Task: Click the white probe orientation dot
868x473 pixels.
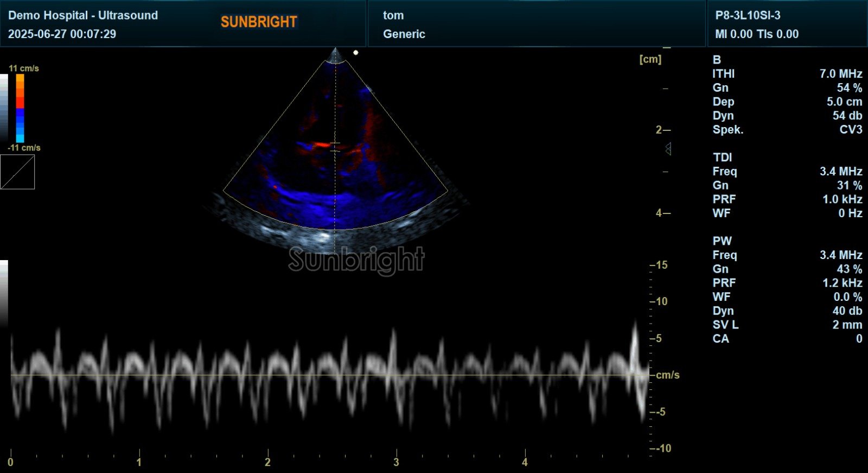Action: pos(356,53)
